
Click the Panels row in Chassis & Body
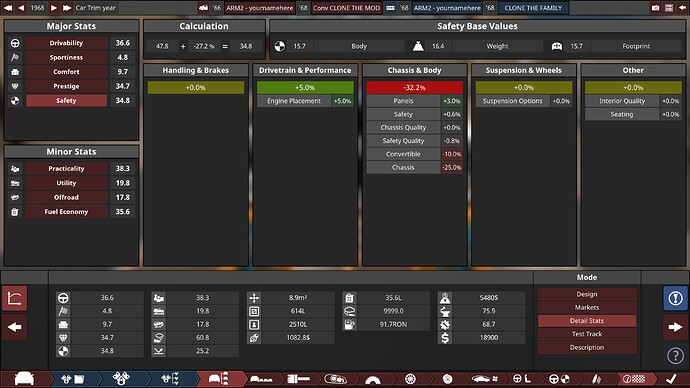(x=414, y=101)
